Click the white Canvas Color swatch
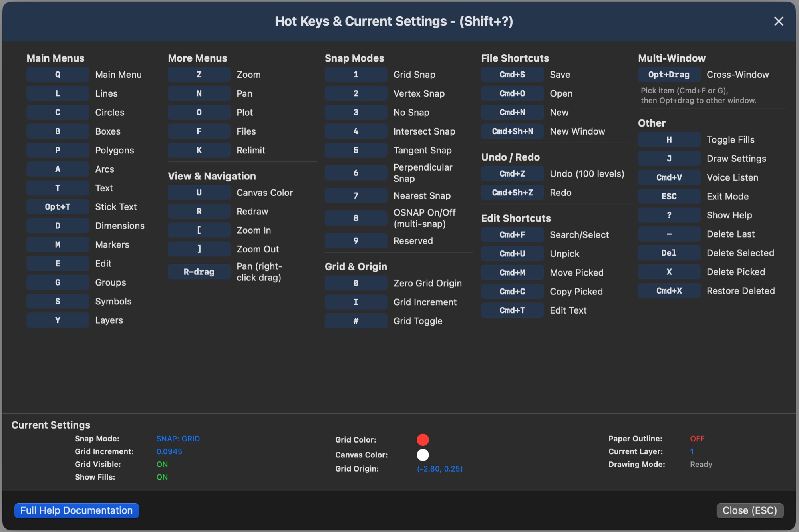799x532 pixels. point(423,455)
